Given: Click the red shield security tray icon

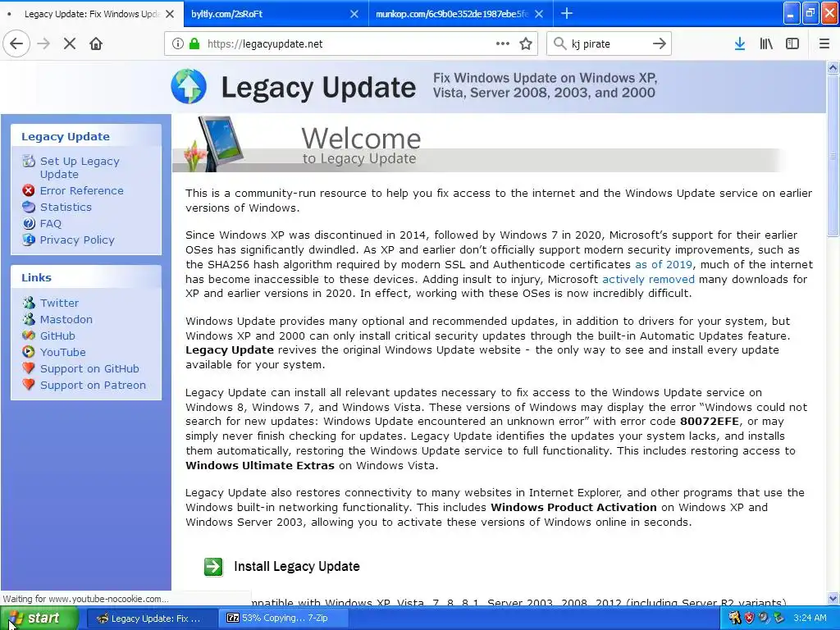Looking at the screenshot, I should tap(749, 618).
